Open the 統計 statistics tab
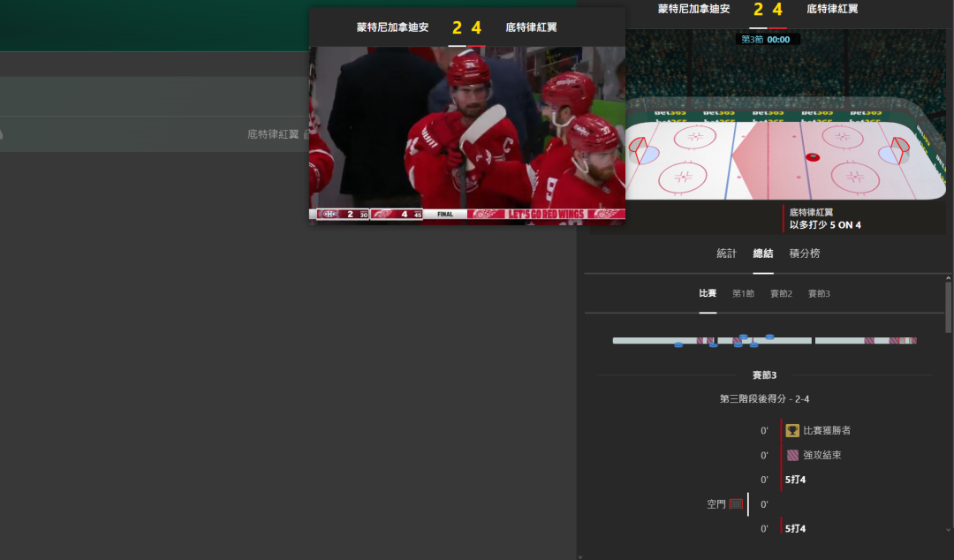 (x=726, y=254)
